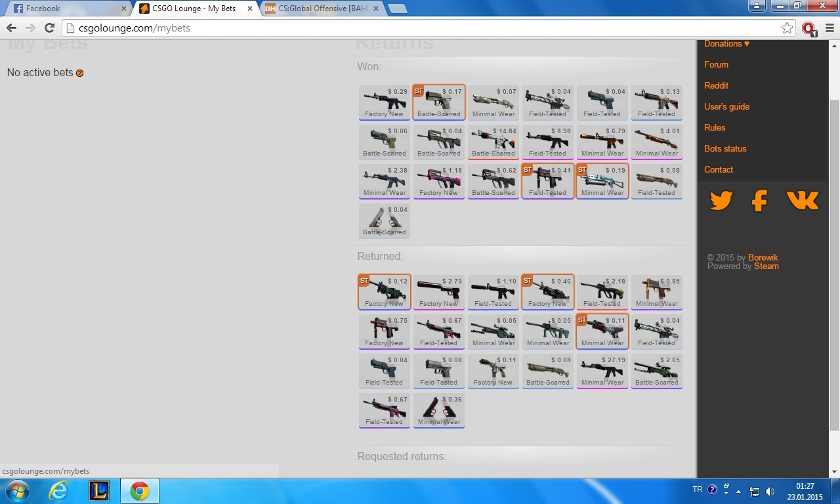Open Reddit link in sidebar

[x=716, y=85]
